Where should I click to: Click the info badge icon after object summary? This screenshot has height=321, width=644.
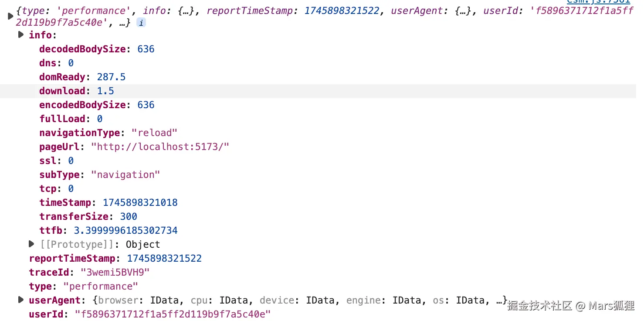pos(141,23)
